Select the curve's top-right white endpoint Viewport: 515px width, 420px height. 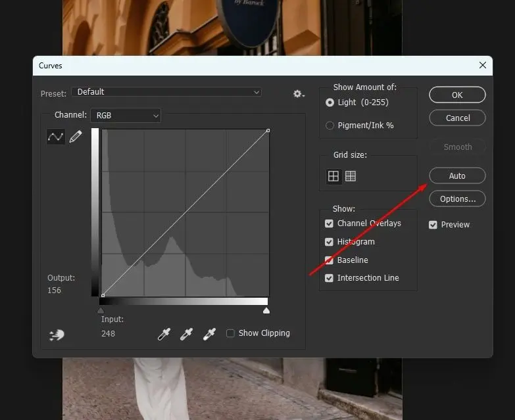pyautogui.click(x=268, y=131)
